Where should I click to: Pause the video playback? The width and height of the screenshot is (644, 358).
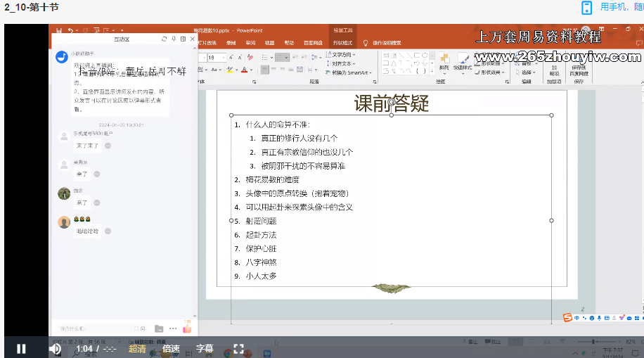(x=21, y=349)
